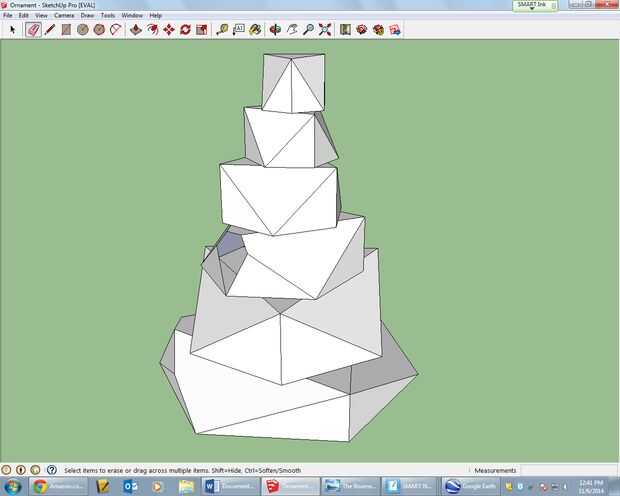
Task: Open the Help menu
Action: (155, 15)
